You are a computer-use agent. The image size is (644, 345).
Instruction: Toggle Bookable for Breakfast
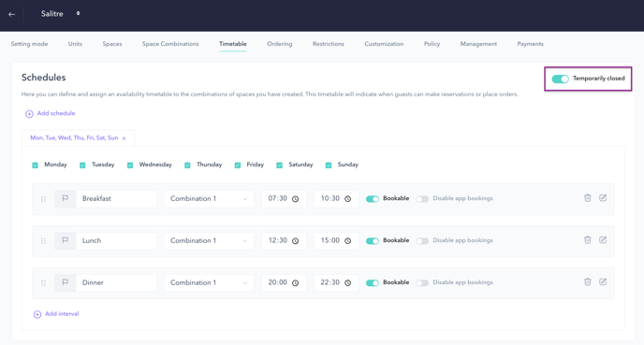(373, 199)
